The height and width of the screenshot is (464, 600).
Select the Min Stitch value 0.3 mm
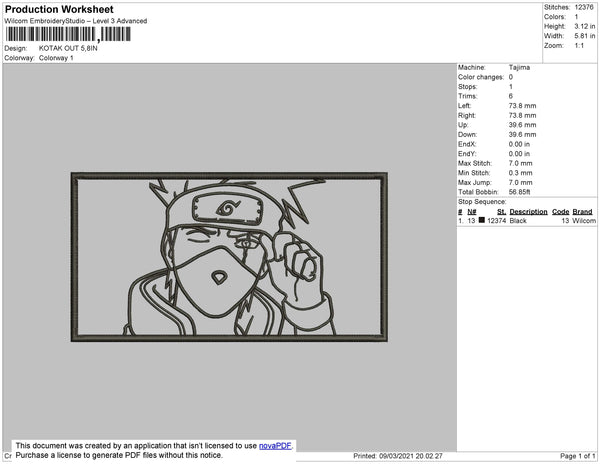tap(520, 173)
